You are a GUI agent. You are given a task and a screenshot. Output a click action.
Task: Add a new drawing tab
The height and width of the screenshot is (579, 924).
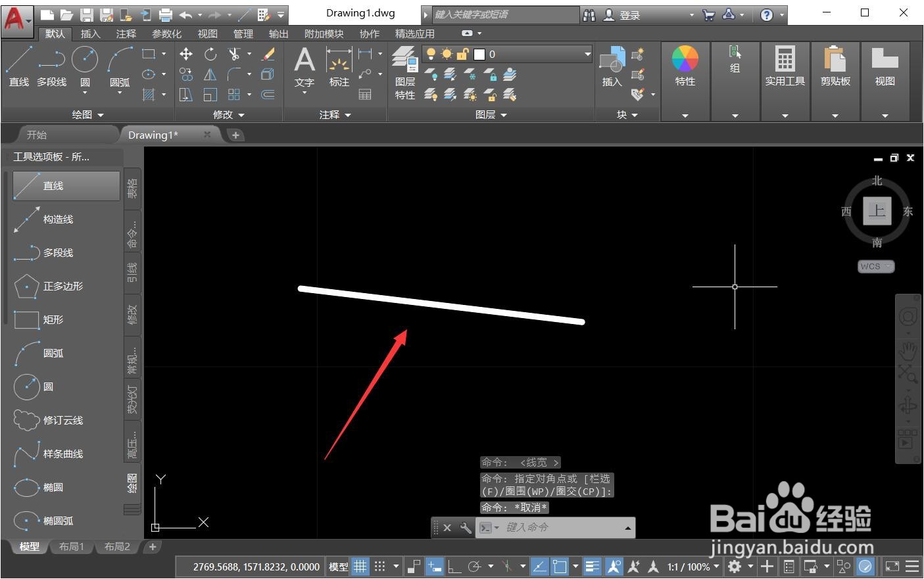[235, 135]
